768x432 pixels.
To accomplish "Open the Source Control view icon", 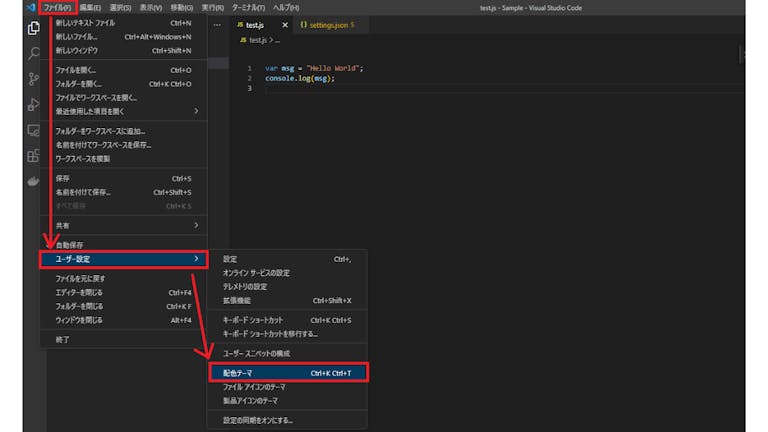I will [33, 79].
